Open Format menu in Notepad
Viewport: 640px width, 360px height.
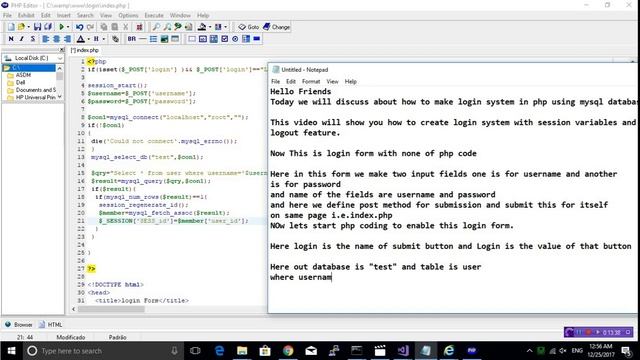tap(311, 82)
